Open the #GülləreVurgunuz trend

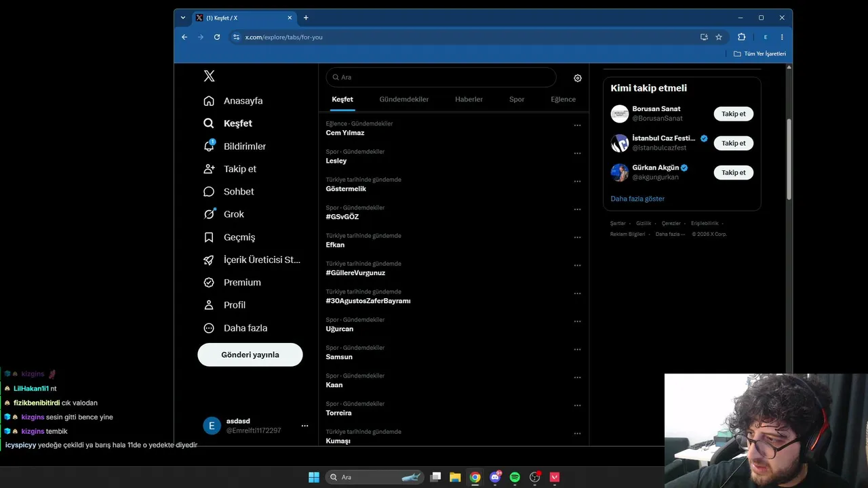pyautogui.click(x=355, y=272)
